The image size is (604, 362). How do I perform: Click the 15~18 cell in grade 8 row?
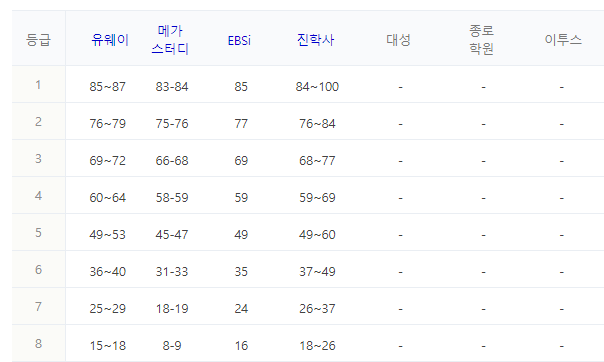coord(107,345)
